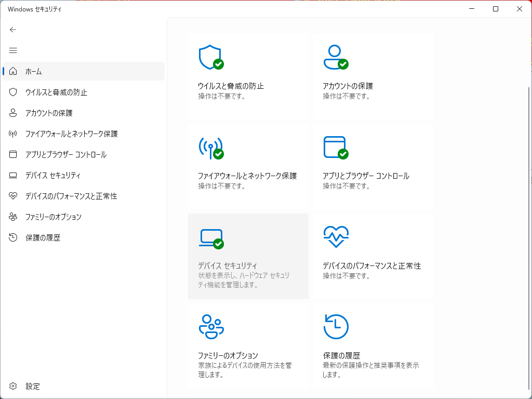Click laptop icon beside デバイス セキュリティ in sidebar
Screen dimensions: 532x399
click(13, 175)
